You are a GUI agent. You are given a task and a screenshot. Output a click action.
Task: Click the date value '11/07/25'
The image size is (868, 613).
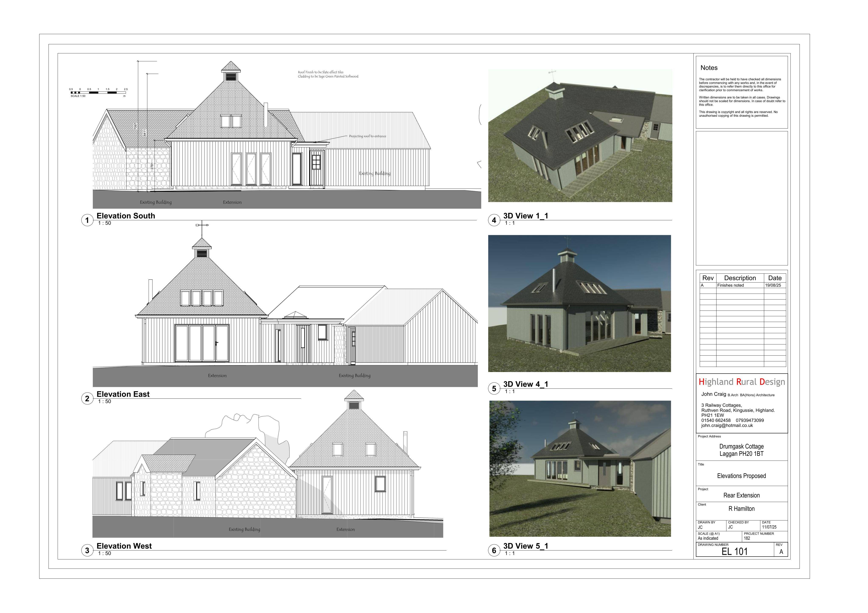coord(769,527)
